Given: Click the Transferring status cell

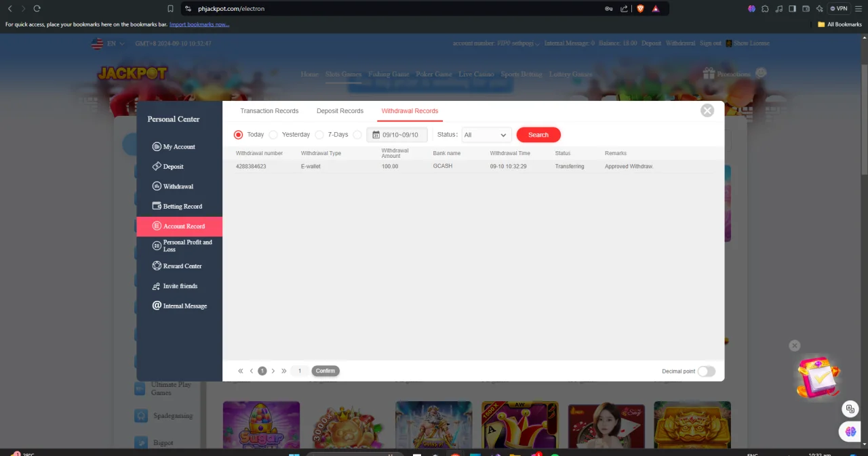Looking at the screenshot, I should click(570, 167).
